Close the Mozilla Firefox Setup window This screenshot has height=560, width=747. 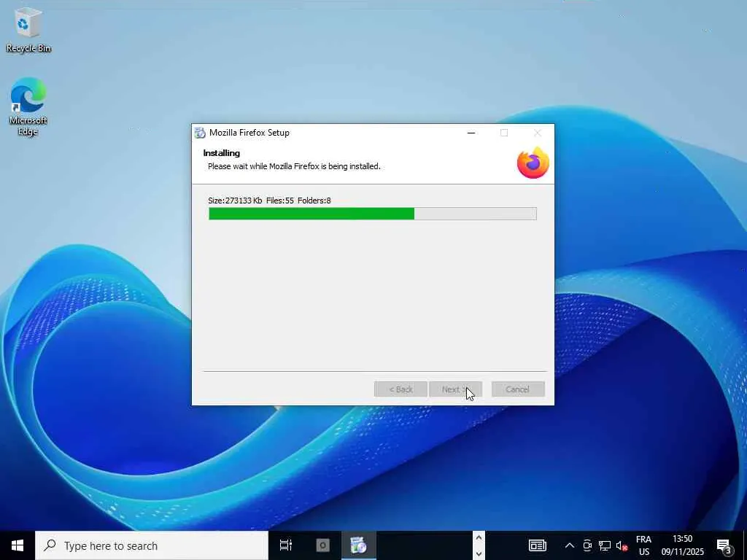tap(538, 133)
